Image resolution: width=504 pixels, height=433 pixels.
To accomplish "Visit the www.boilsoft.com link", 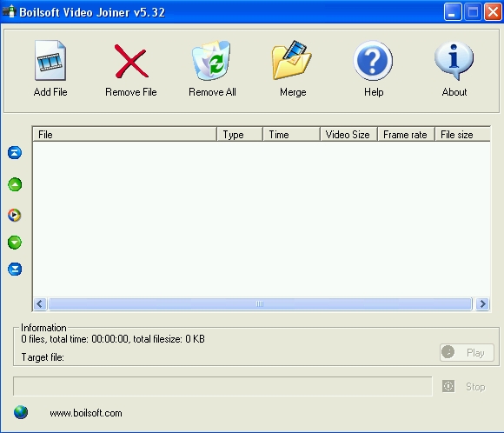I will [86, 413].
